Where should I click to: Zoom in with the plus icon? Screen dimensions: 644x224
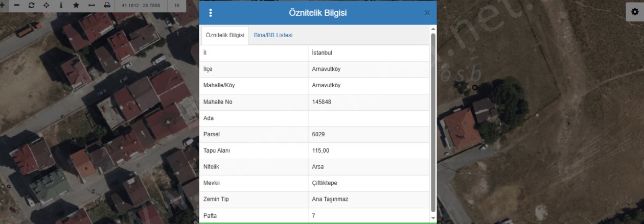click(x=2, y=5)
